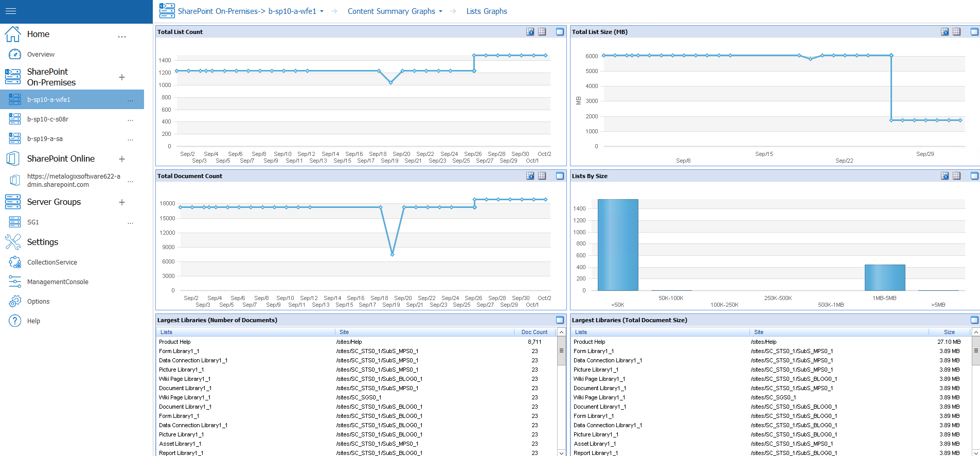Image resolution: width=980 pixels, height=456 pixels.
Task: Click the Lists Graphs breadcrumb link
Action: pyautogui.click(x=486, y=11)
